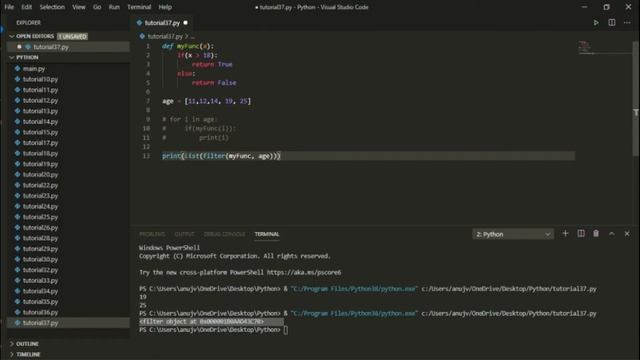This screenshot has height=360, width=640.
Task: Open tutorial18.py in the explorer
Action: [69, 153]
